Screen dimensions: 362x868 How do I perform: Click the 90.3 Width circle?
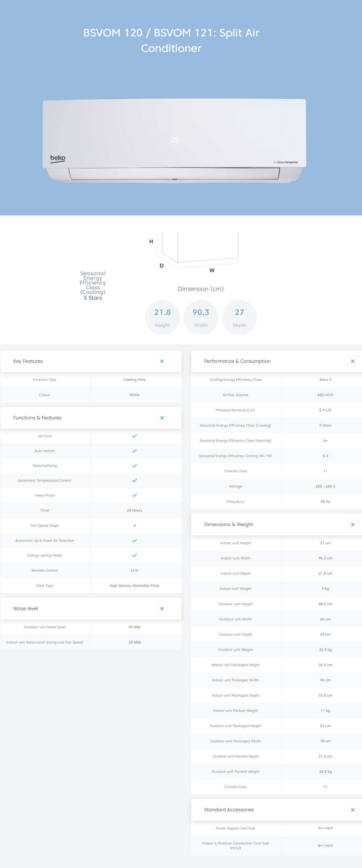[x=201, y=317]
